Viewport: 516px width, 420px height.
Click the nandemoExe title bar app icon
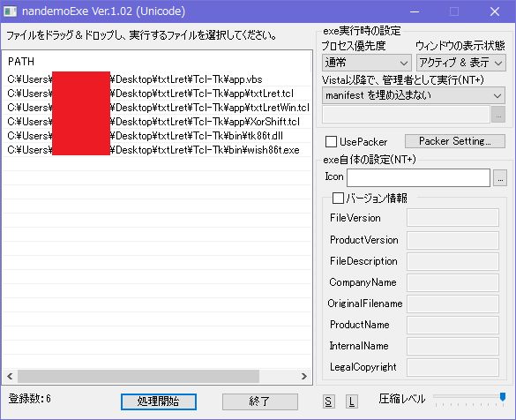click(10, 11)
